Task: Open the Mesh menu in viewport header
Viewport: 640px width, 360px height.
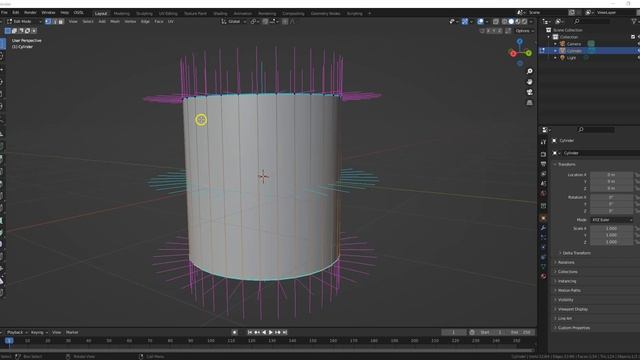Action: coord(115,21)
